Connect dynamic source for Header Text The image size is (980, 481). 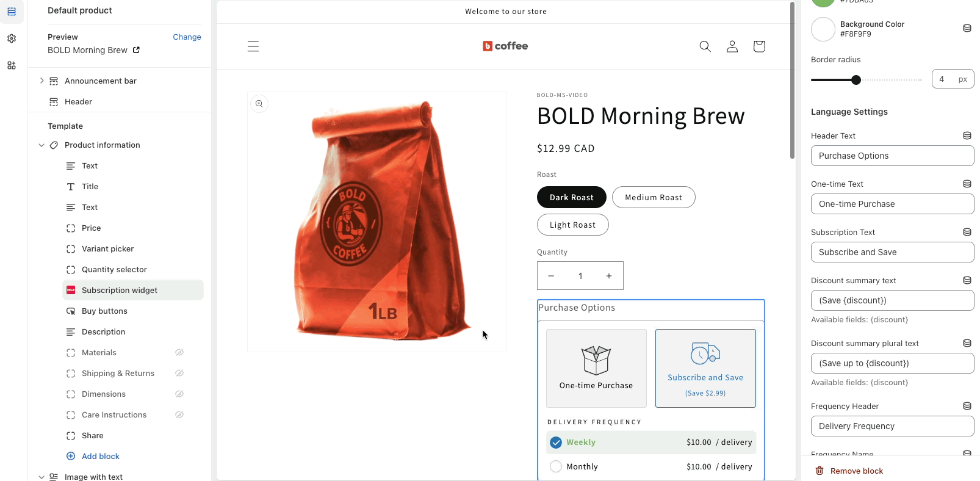click(967, 136)
